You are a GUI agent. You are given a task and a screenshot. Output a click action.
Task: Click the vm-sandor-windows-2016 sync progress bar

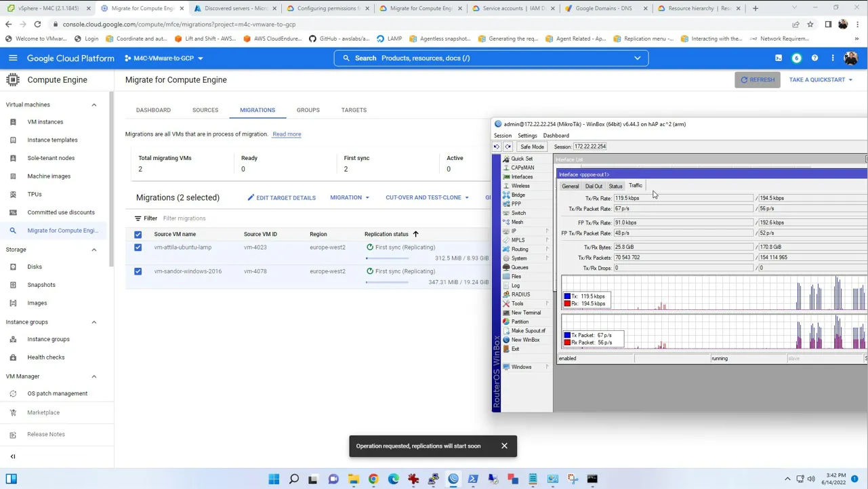coord(387,282)
